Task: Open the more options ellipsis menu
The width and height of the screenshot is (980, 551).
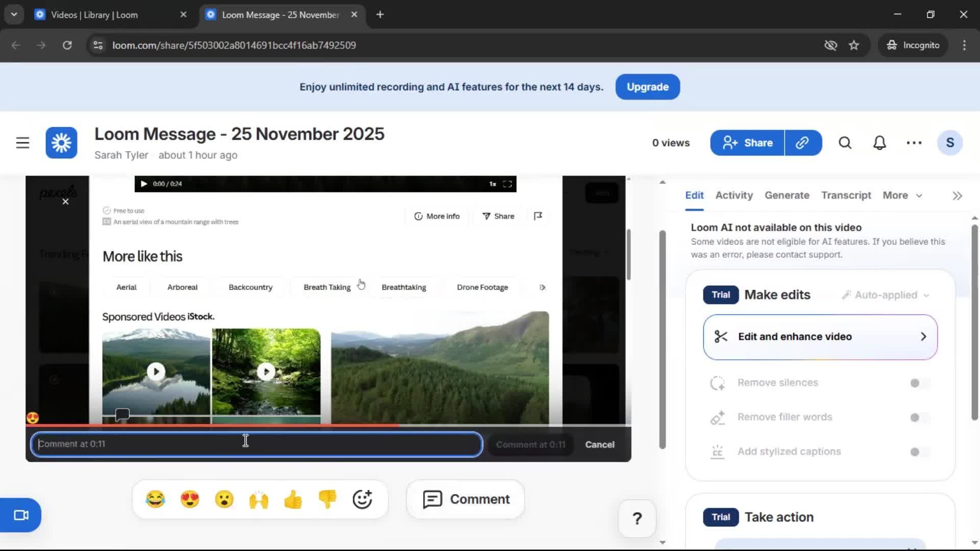Action: point(914,143)
